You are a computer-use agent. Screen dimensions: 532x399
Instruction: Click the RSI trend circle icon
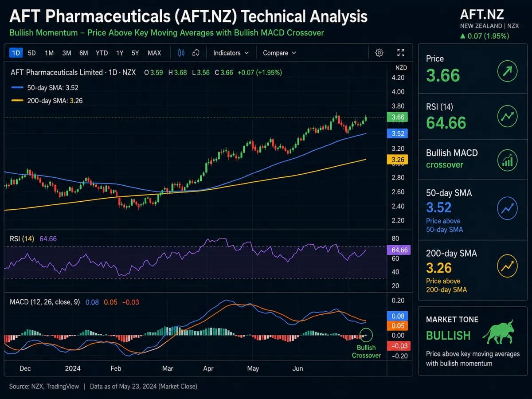coord(507,116)
